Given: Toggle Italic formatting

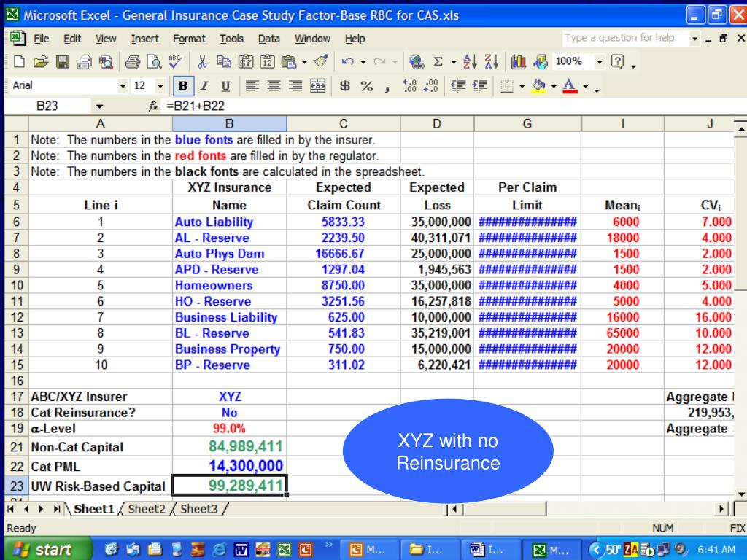Looking at the screenshot, I should pos(204,86).
